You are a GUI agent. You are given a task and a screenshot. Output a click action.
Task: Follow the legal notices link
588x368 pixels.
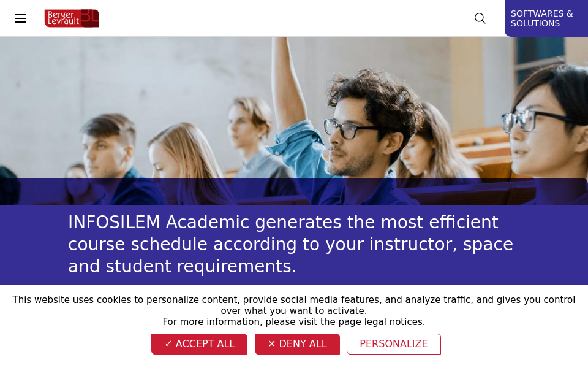(x=393, y=322)
